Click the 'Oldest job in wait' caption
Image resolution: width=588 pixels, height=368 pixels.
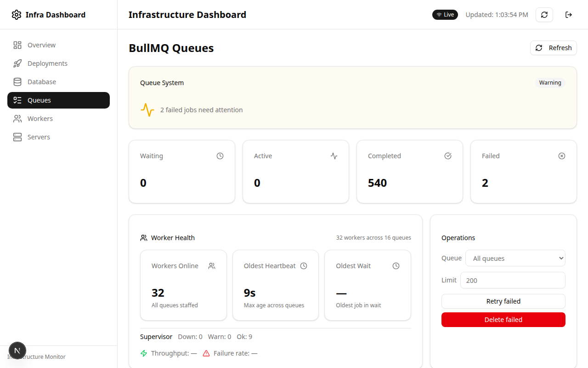(358, 305)
